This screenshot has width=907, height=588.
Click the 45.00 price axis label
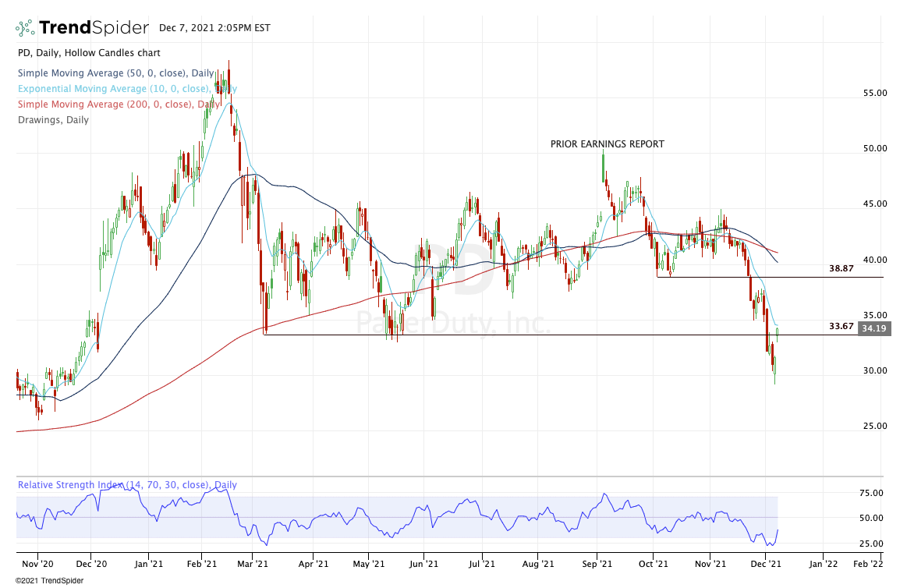[875, 204]
